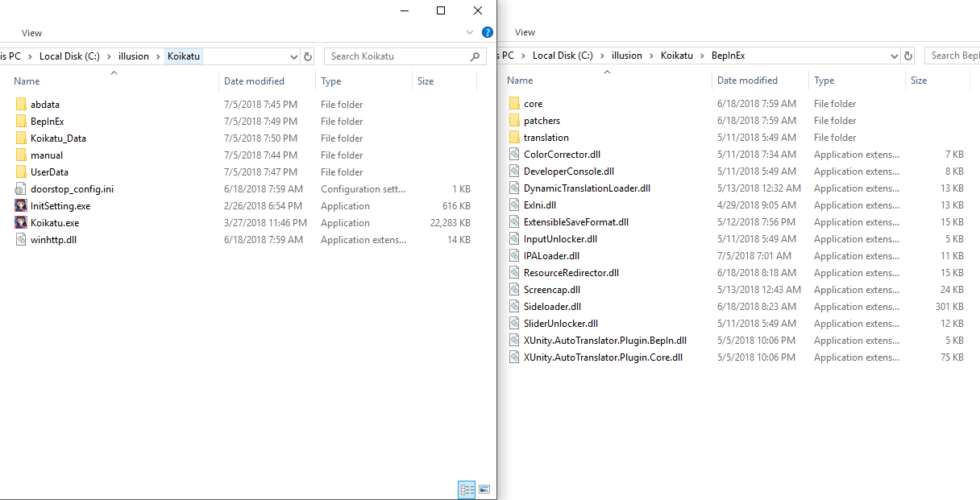Select the ColorCorrector.dll file icon

click(514, 155)
